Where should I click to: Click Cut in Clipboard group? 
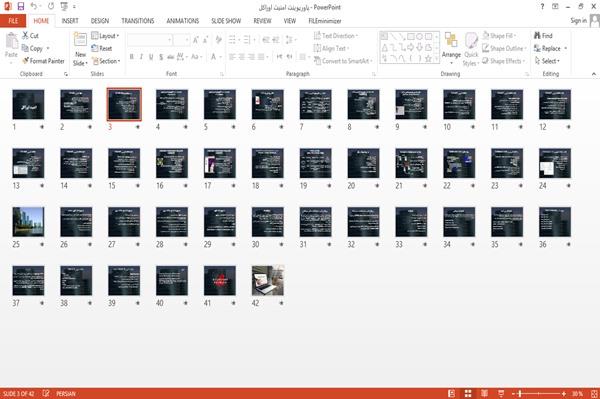click(x=30, y=36)
